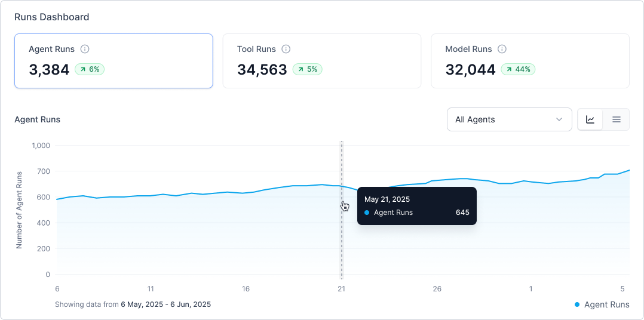644x320 pixels.
Task: Click the 3,384 agent runs total
Action: click(x=49, y=70)
